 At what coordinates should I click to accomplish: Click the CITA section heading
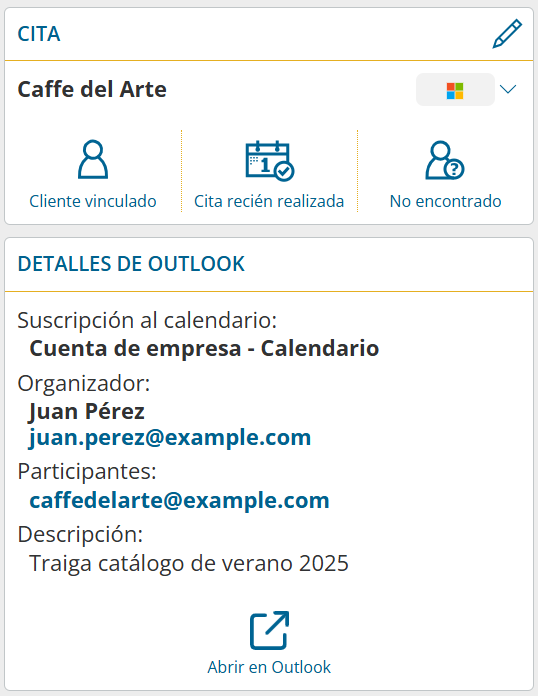point(39,34)
